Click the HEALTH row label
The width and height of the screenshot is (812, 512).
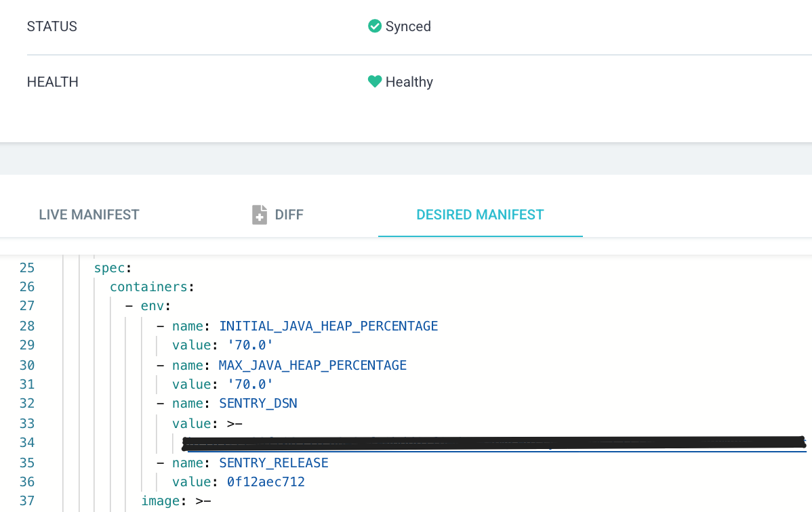coord(52,81)
